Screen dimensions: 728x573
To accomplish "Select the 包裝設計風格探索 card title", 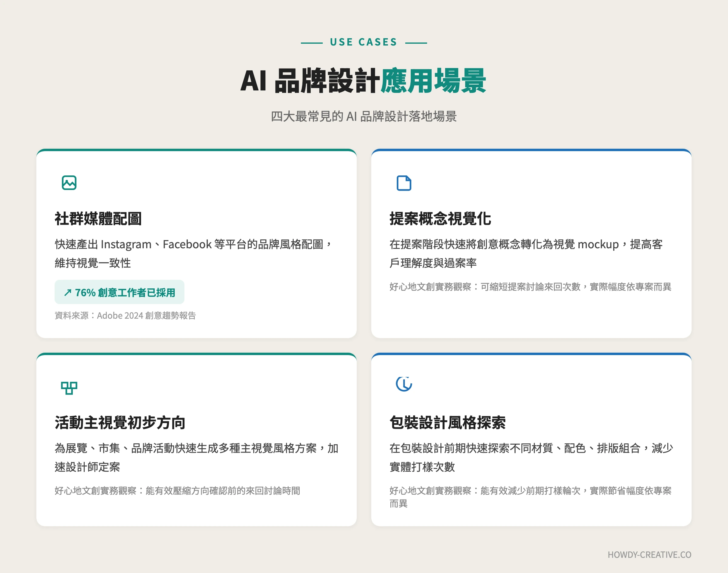I will [447, 423].
